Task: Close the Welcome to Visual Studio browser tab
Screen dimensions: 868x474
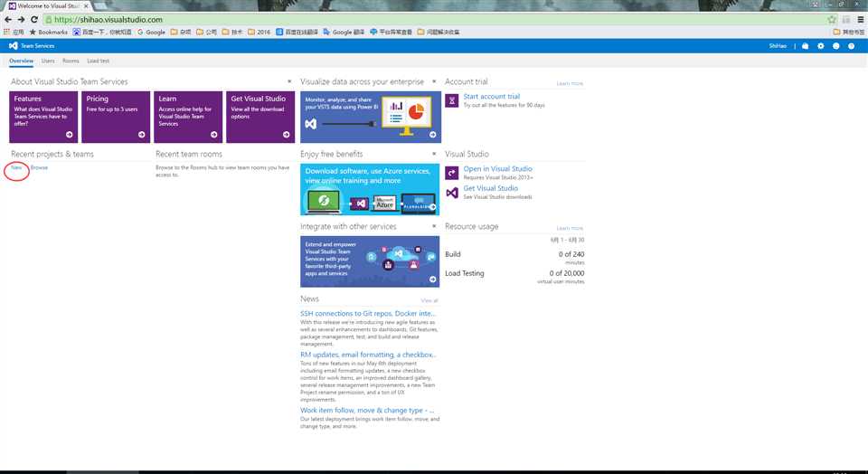Action: 86,5
